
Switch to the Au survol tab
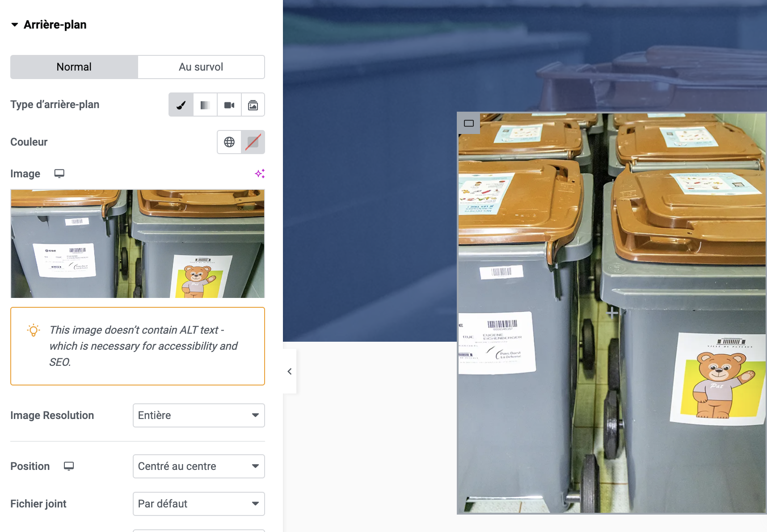point(201,67)
